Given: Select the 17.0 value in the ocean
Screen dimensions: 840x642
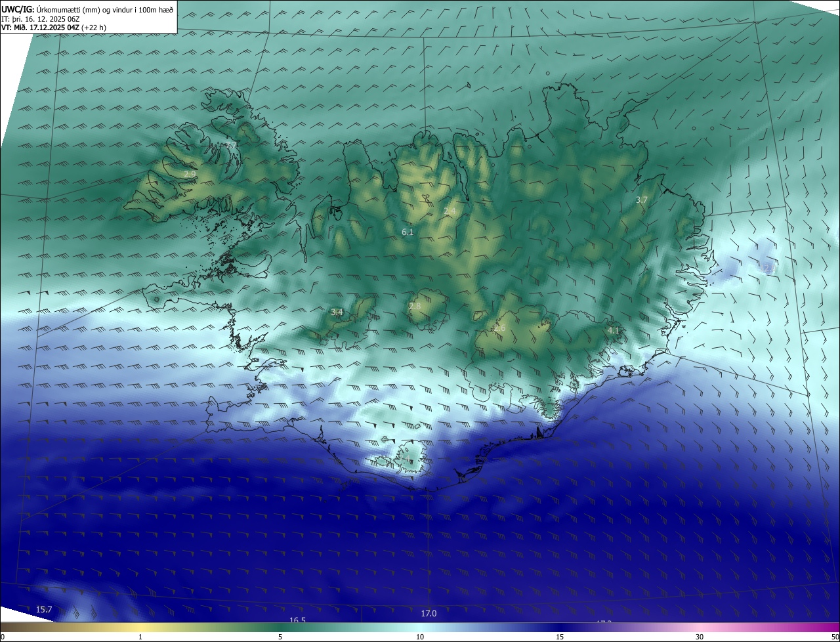Looking at the screenshot, I should (429, 613).
